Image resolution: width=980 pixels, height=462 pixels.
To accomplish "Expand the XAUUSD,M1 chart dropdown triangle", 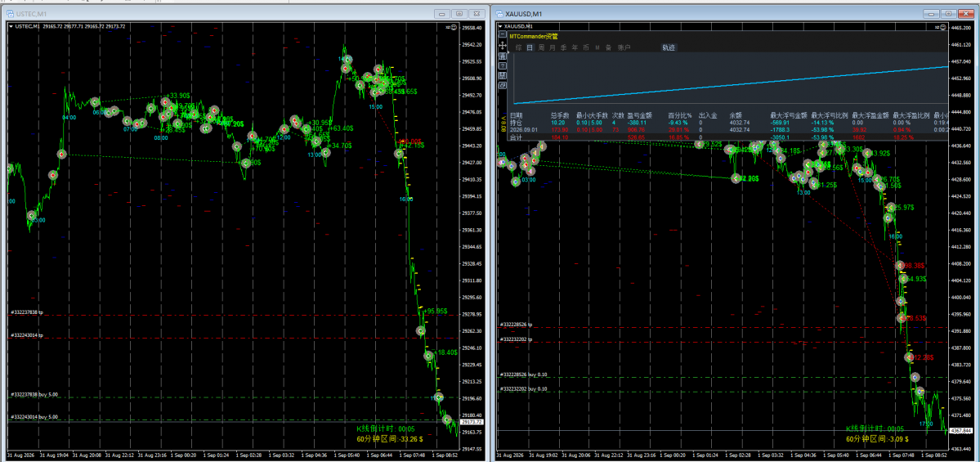I will [500, 26].
